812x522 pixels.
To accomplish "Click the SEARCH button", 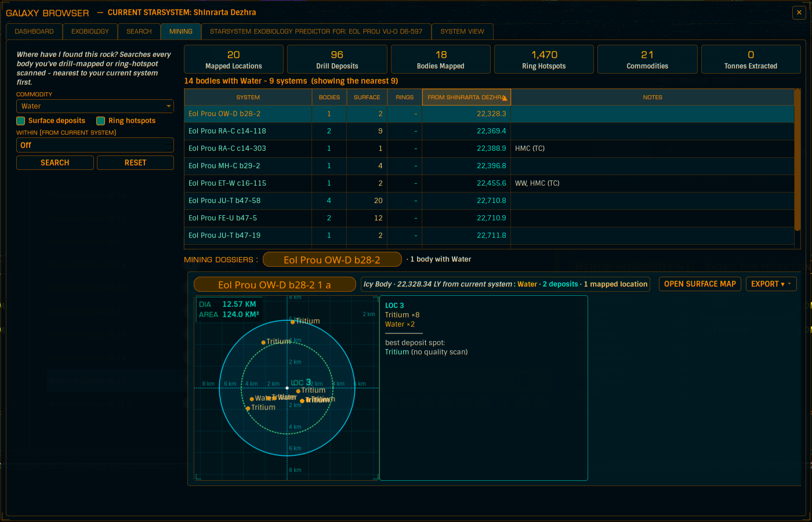I will pyautogui.click(x=55, y=163).
